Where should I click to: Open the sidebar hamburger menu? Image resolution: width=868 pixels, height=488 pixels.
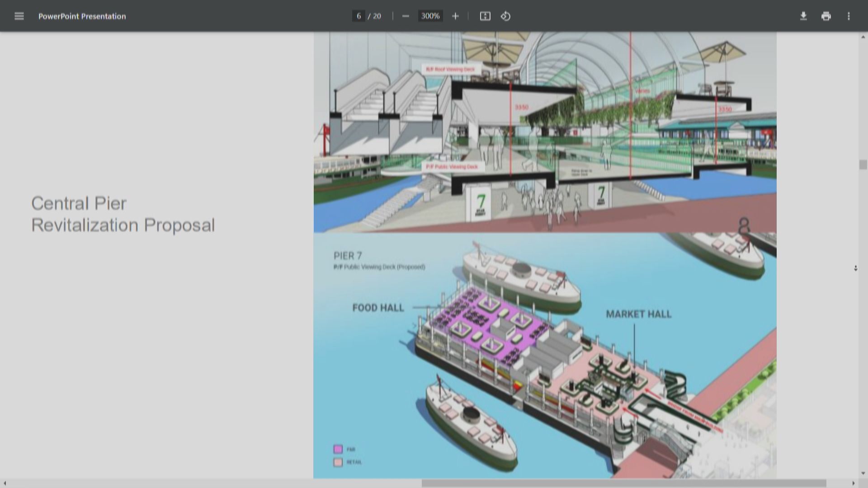(x=19, y=16)
